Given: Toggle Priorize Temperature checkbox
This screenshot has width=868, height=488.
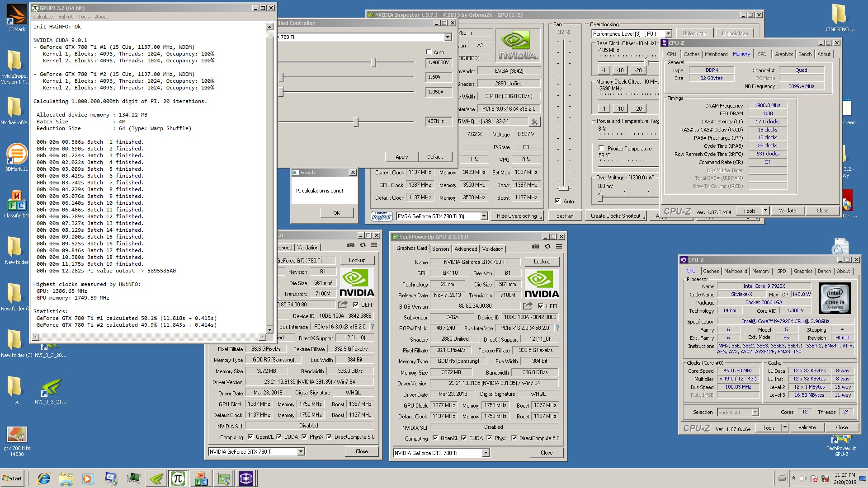Looking at the screenshot, I should click(x=601, y=148).
